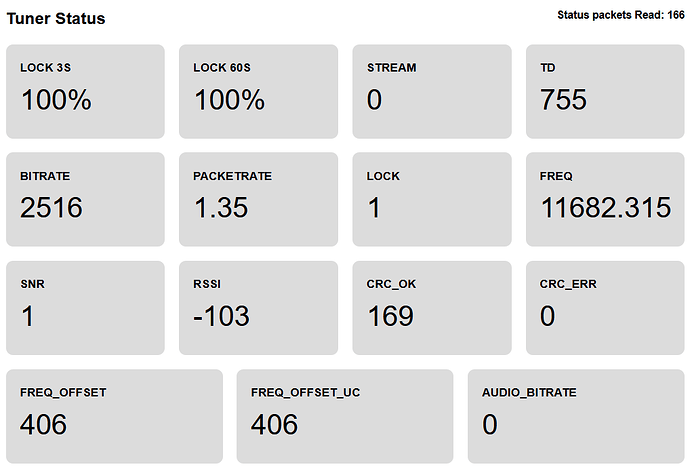This screenshot has width=690, height=469.
Task: Click the STREAM status card
Action: pyautogui.click(x=432, y=91)
